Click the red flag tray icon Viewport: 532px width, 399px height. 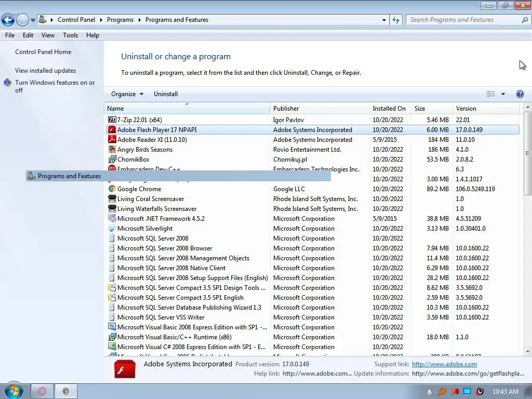[455, 392]
